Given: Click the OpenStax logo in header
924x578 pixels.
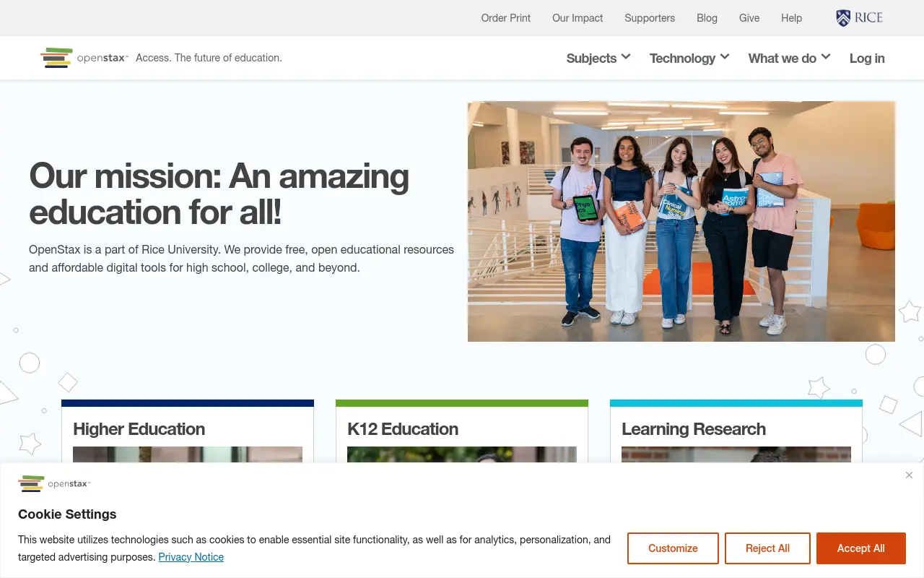Looking at the screenshot, I should point(84,58).
